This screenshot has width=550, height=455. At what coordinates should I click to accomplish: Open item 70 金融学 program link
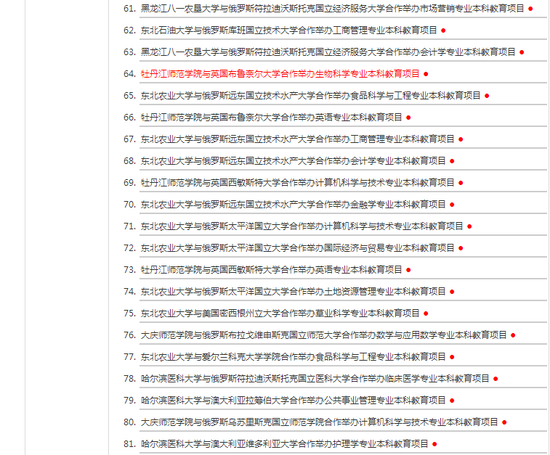tap(293, 204)
